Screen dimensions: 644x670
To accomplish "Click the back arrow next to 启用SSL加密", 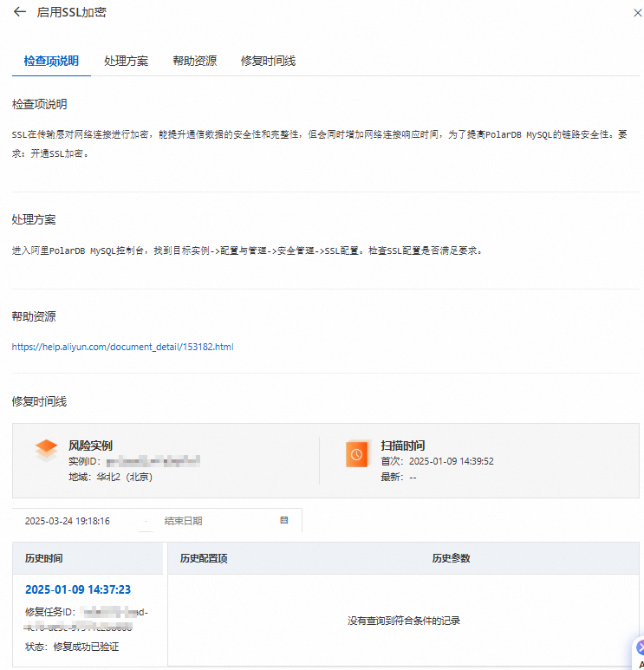I will 20,12.
